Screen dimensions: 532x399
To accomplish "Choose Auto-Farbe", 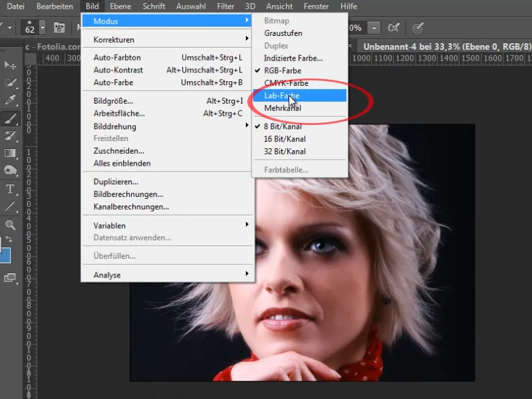I will point(168,82).
